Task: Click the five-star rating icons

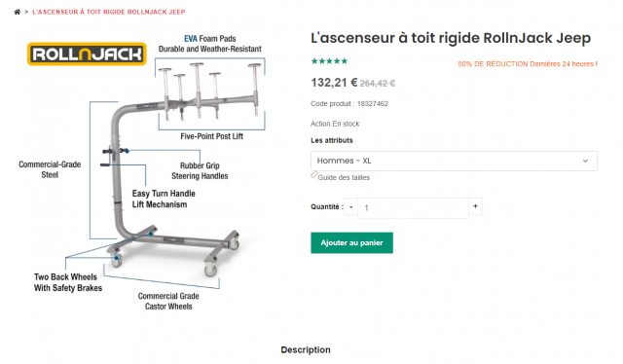Action: click(x=329, y=61)
